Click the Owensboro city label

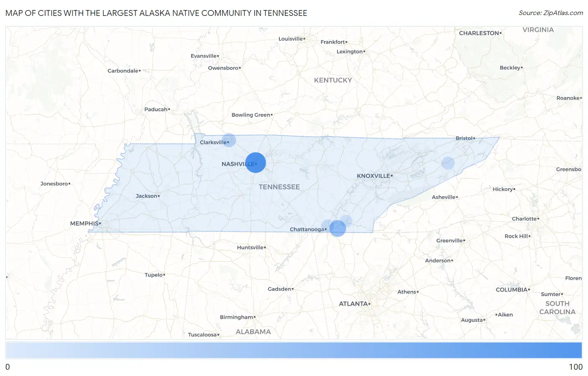coord(223,68)
